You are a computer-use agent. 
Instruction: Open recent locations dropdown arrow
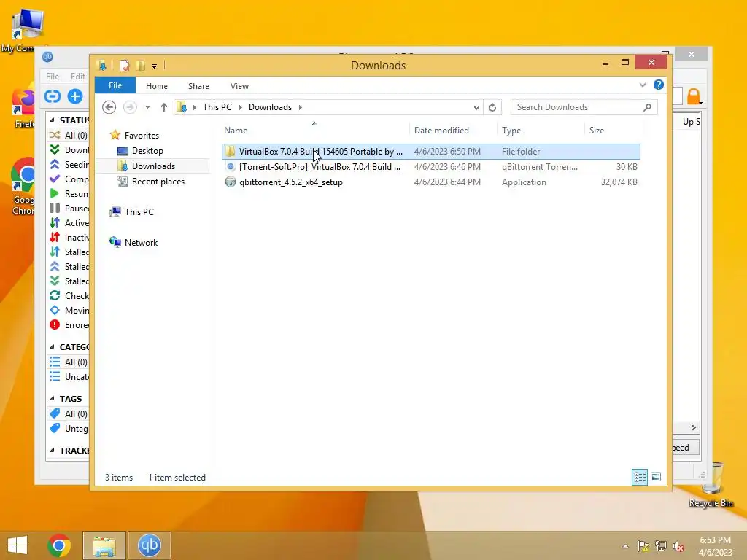tap(147, 107)
